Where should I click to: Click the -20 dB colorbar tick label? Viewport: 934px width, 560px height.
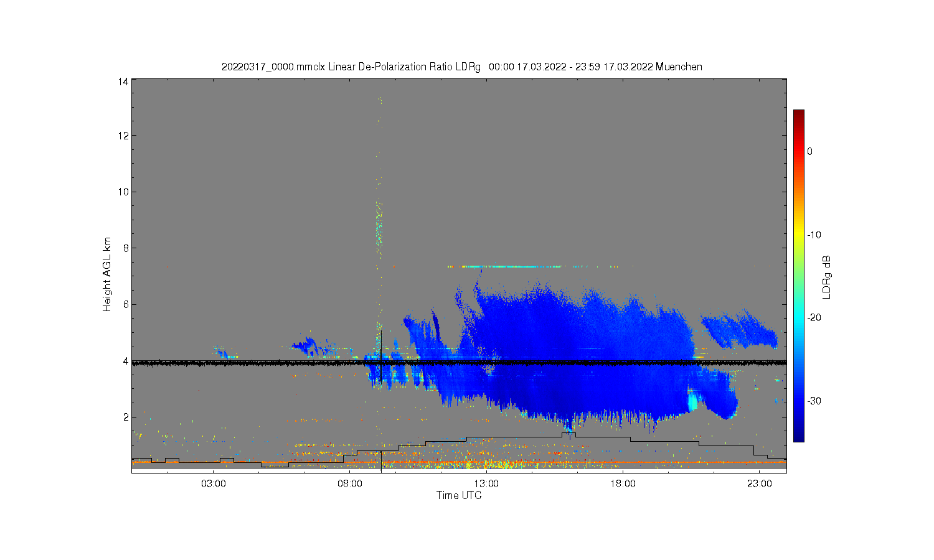coord(814,317)
